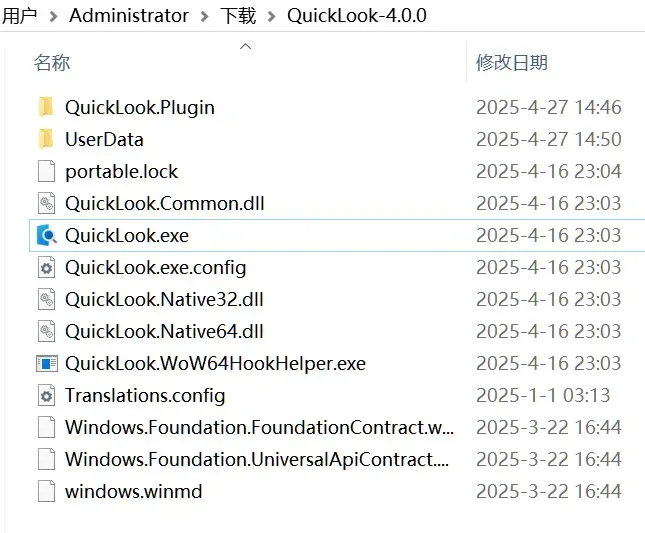Expand the chevron after 下载 in the breadcrumb
645x533 pixels.
(x=271, y=16)
